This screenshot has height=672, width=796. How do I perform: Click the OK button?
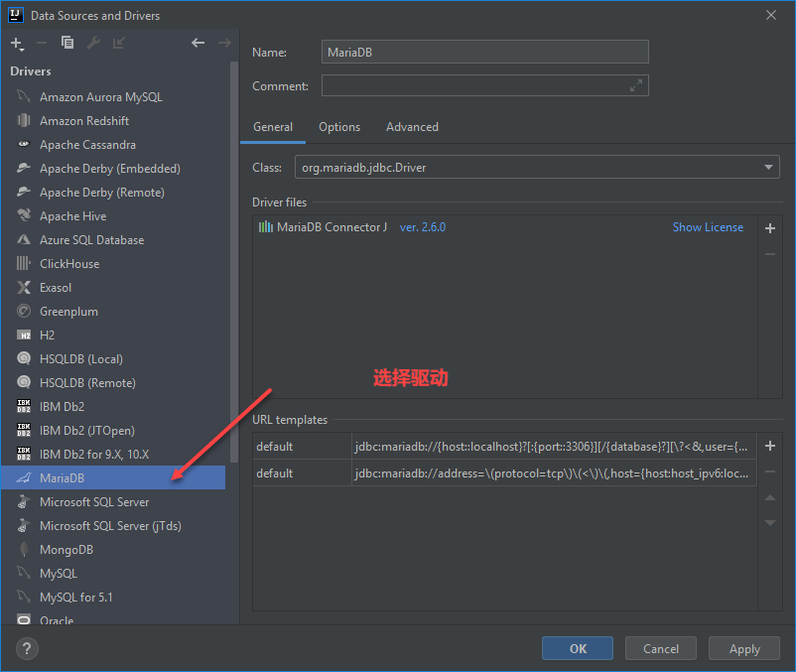click(x=578, y=648)
